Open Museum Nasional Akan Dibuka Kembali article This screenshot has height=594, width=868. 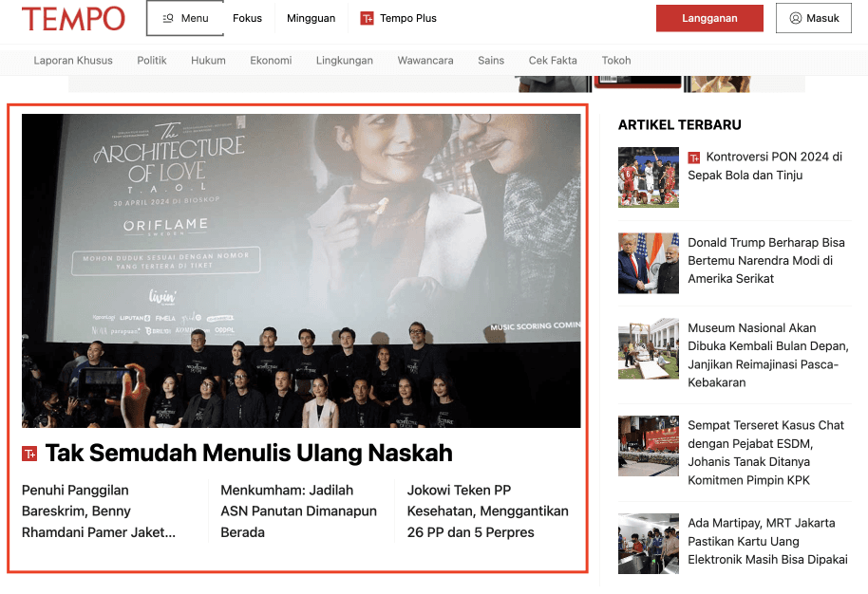tap(767, 355)
